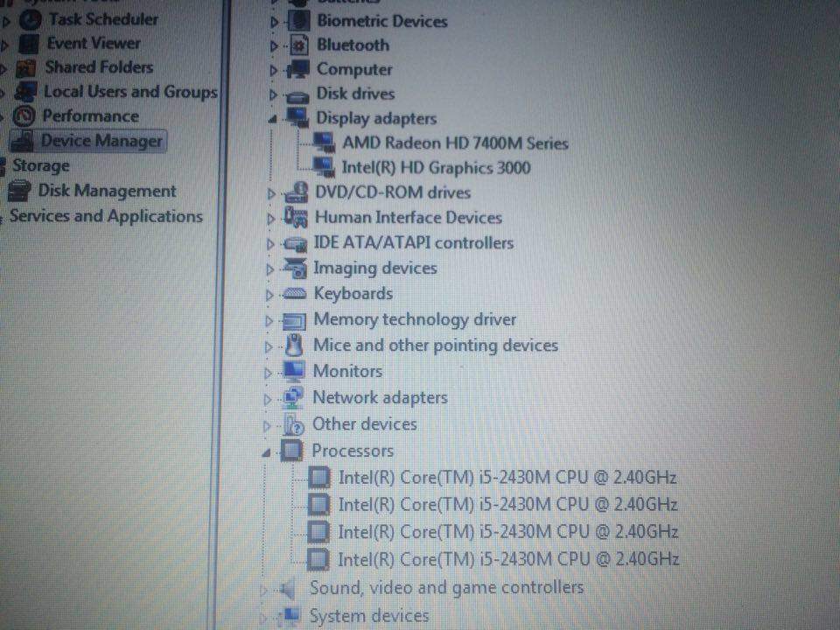Select the System devices label
The width and height of the screenshot is (840, 630).
coord(369,615)
